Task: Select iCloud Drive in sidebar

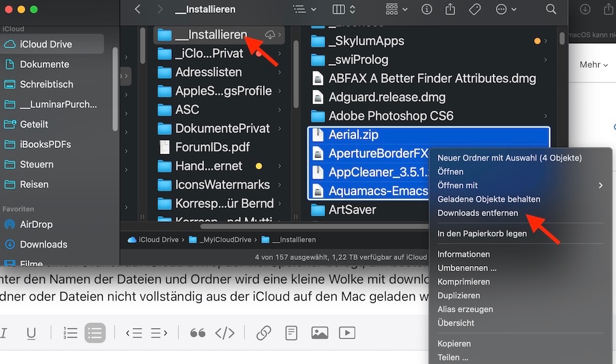Action: point(52,44)
